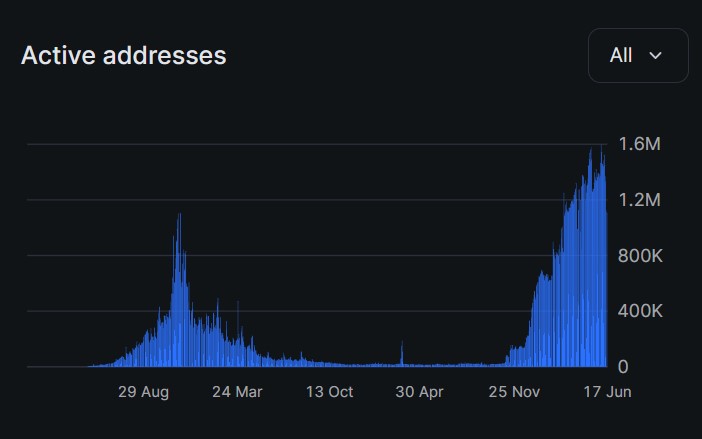Image resolution: width=702 pixels, height=439 pixels.
Task: Select the 1.2M y-axis label
Action: (x=639, y=201)
